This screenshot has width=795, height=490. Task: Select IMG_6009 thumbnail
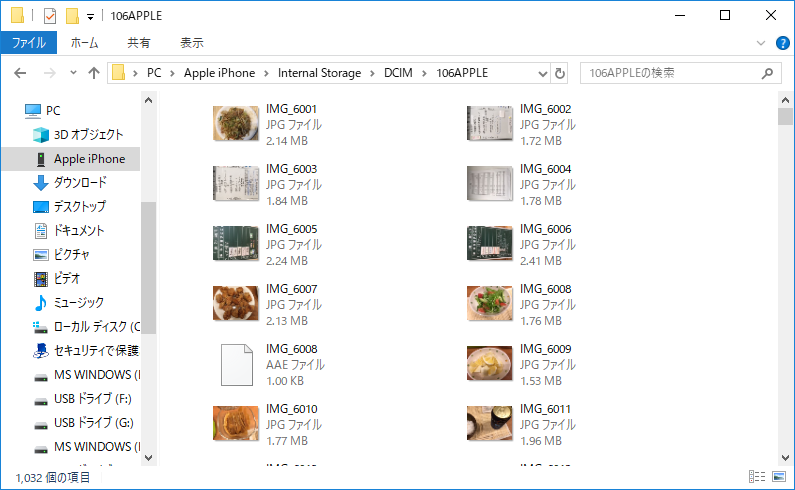[x=490, y=363]
